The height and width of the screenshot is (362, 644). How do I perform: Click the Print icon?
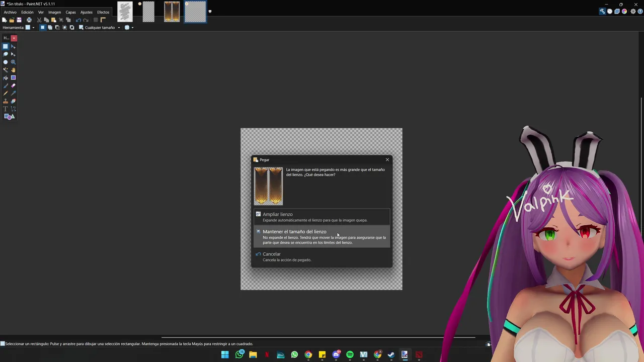[29, 20]
